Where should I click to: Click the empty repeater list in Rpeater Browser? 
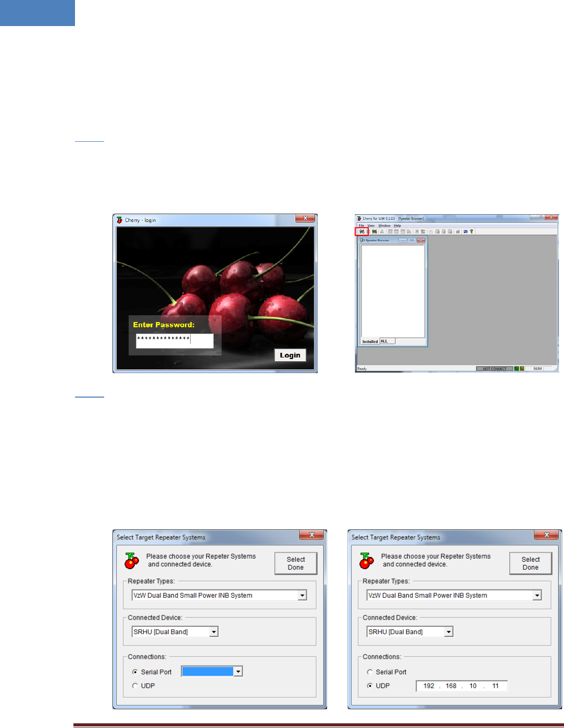pyautogui.click(x=393, y=291)
